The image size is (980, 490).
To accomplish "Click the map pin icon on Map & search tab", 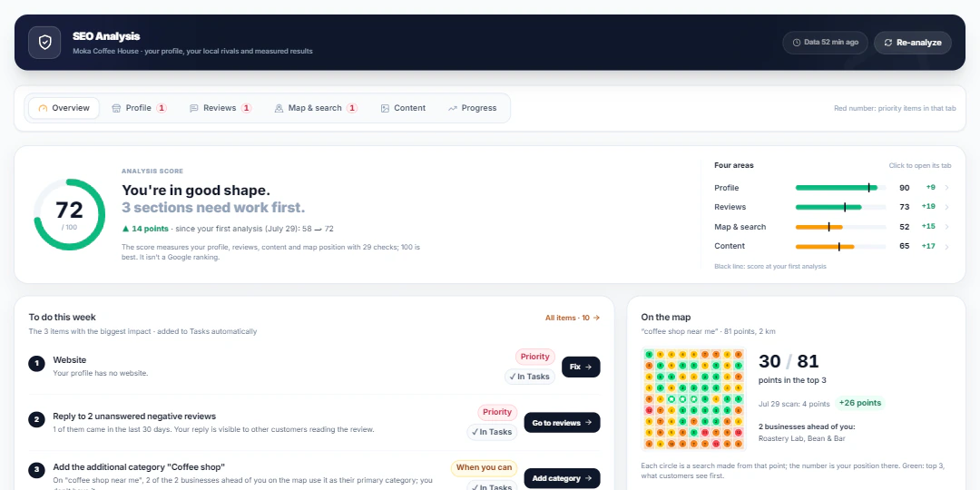I will click(279, 108).
